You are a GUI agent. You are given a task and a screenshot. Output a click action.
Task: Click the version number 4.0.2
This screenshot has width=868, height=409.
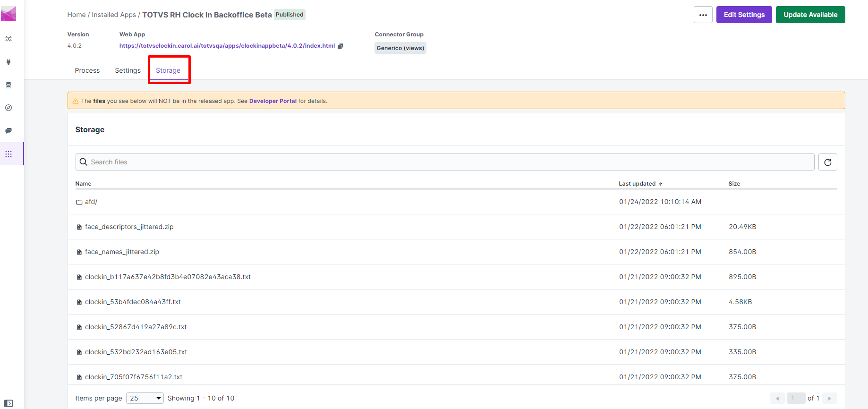pos(75,46)
